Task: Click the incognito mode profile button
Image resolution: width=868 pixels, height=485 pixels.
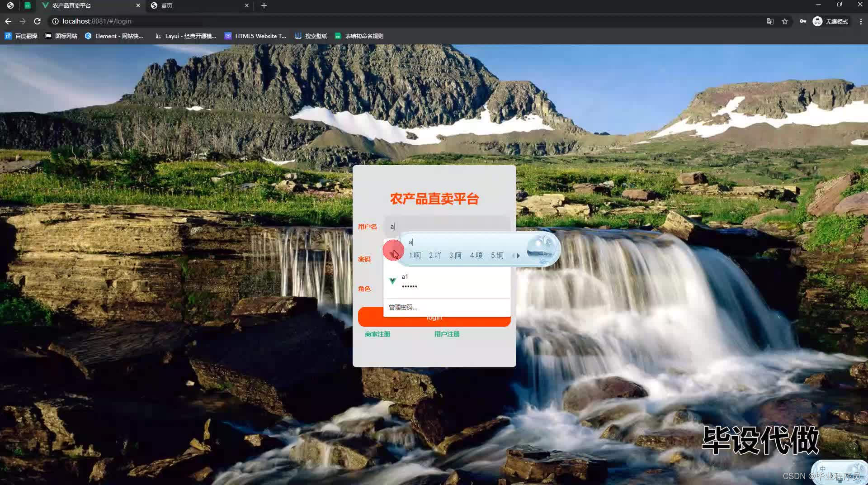Action: (x=831, y=21)
